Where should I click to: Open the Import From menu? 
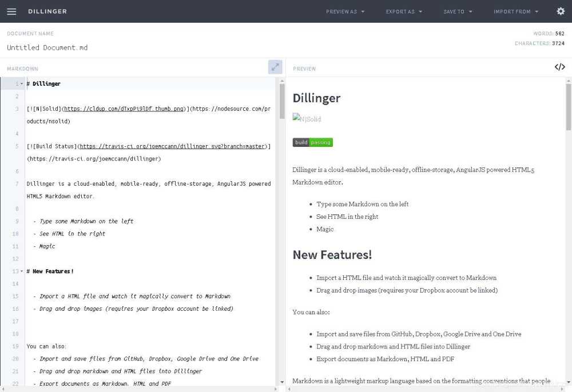point(516,11)
